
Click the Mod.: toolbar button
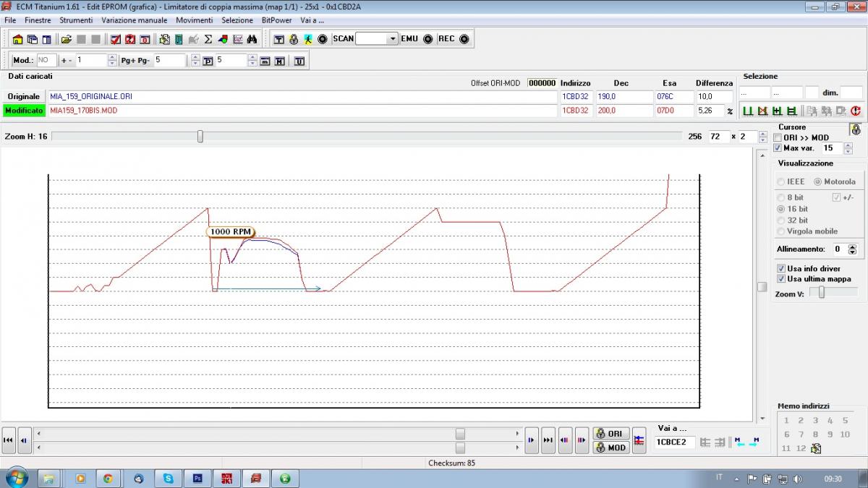[23, 61]
